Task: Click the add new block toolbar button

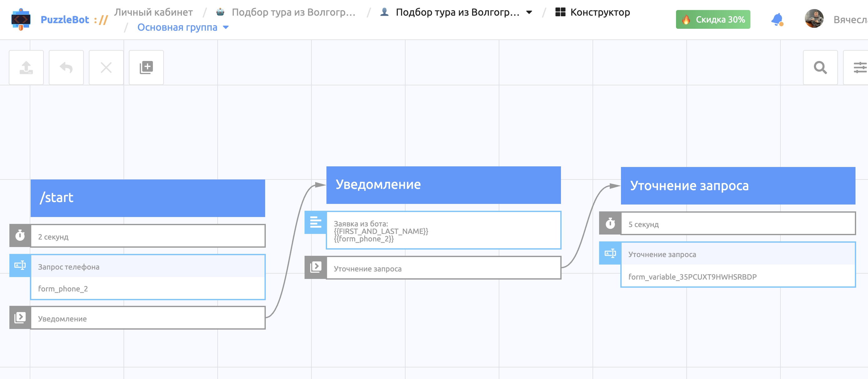Action: pos(146,67)
